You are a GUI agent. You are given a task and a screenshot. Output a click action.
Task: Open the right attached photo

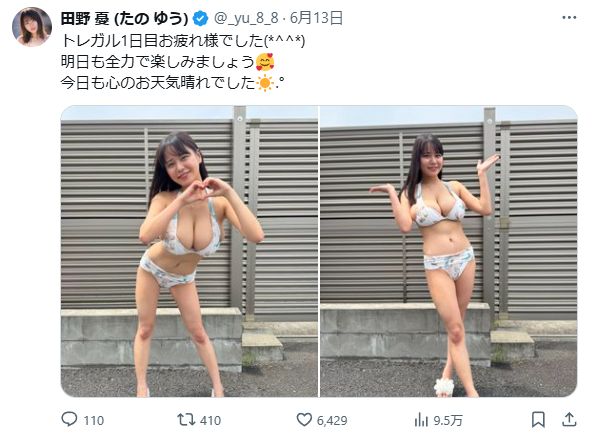coord(449,251)
